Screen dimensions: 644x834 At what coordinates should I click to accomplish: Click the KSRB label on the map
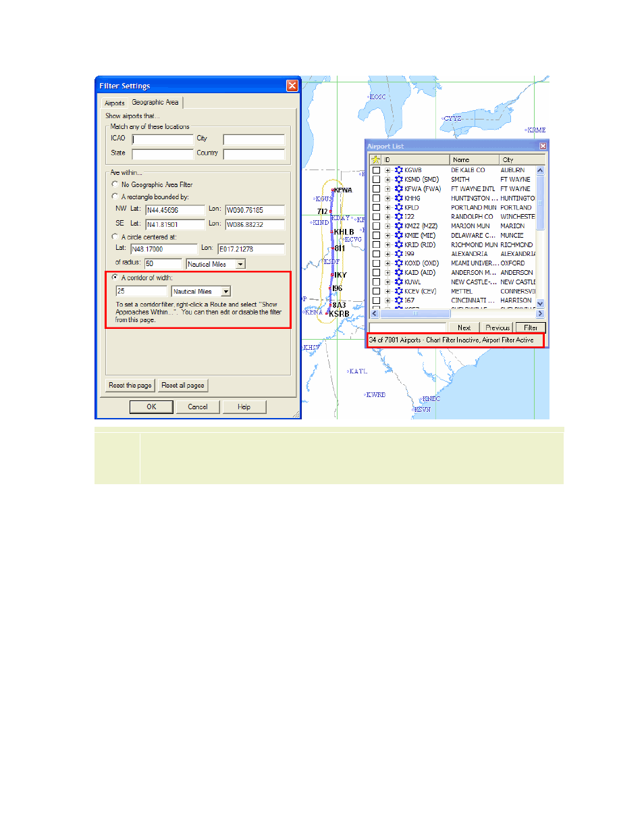click(x=339, y=314)
